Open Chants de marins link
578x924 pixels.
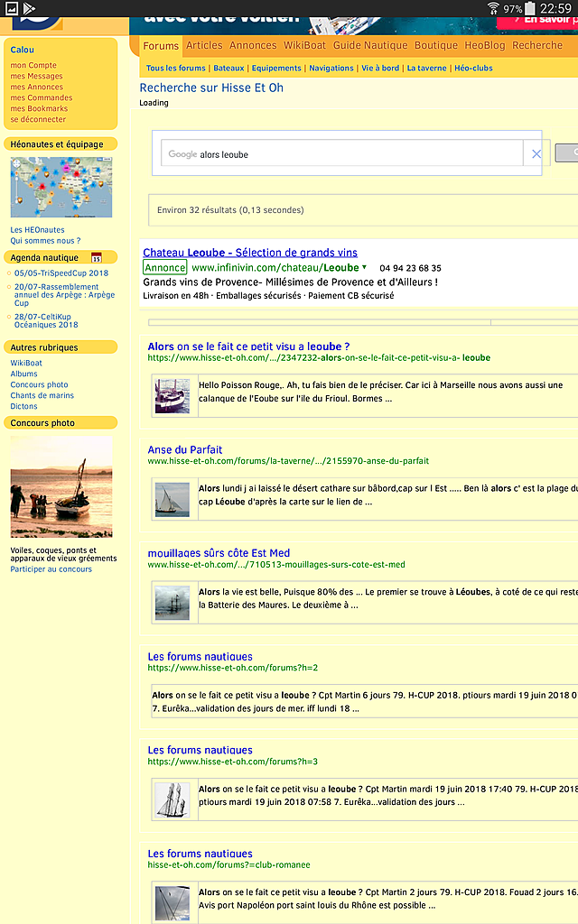42,395
